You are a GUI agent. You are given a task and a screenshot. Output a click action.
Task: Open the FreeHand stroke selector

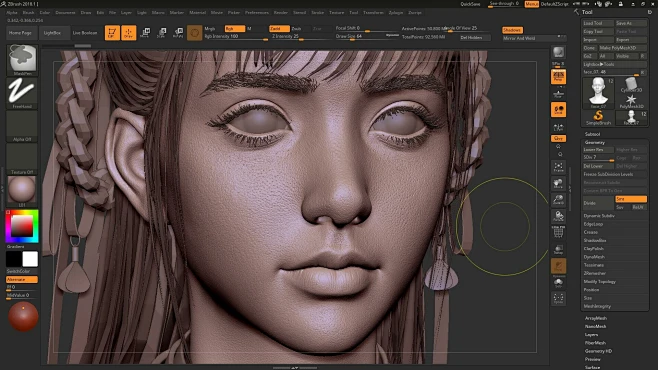pos(22,93)
